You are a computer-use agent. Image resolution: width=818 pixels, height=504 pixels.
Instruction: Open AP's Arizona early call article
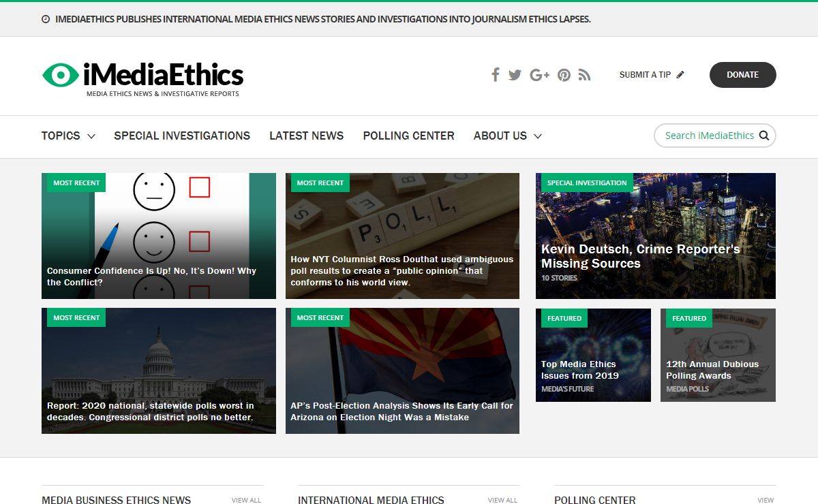click(x=402, y=411)
